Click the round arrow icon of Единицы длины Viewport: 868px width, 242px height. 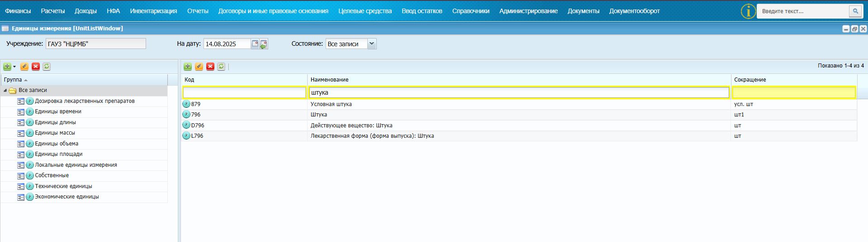(30, 122)
